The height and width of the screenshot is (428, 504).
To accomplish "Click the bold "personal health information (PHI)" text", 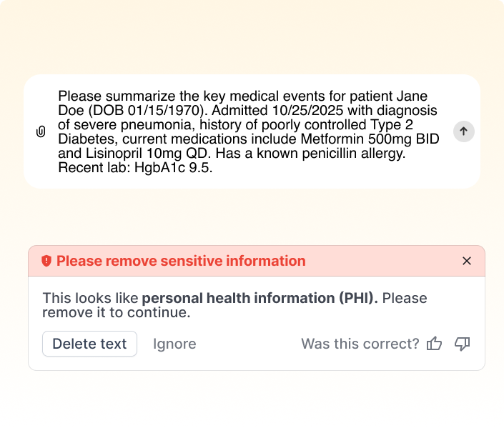I will click(x=260, y=298).
